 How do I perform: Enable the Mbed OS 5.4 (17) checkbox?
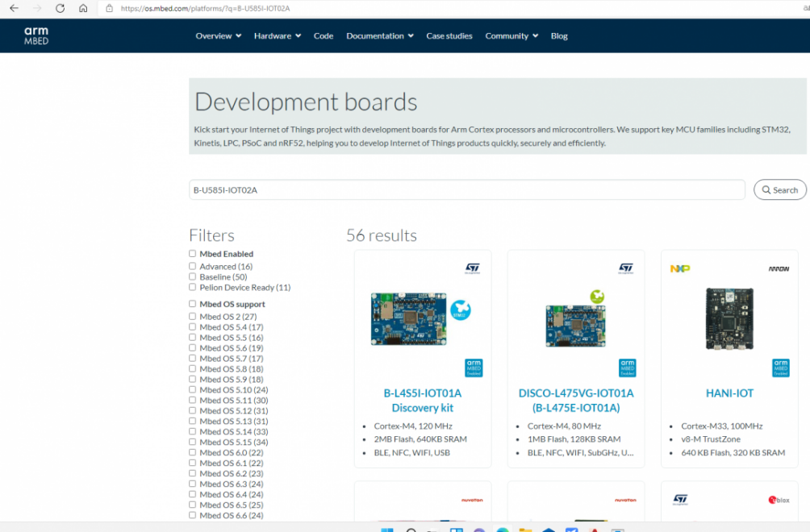(192, 326)
